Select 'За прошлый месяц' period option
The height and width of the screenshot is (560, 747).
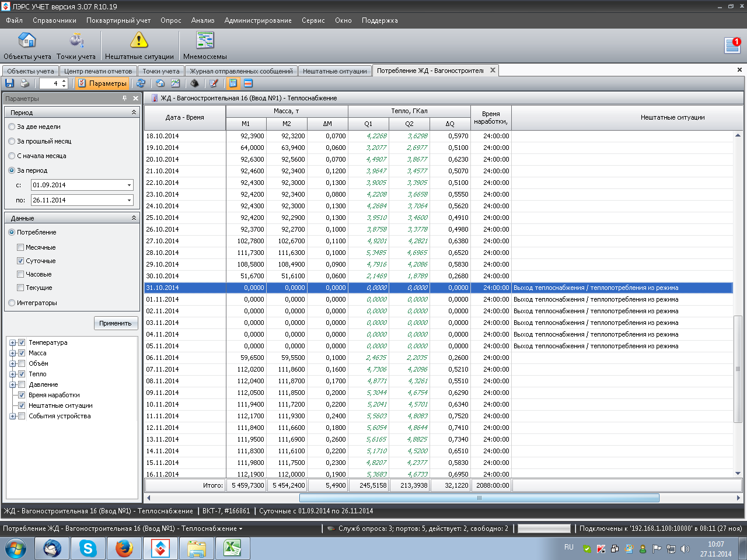click(12, 141)
